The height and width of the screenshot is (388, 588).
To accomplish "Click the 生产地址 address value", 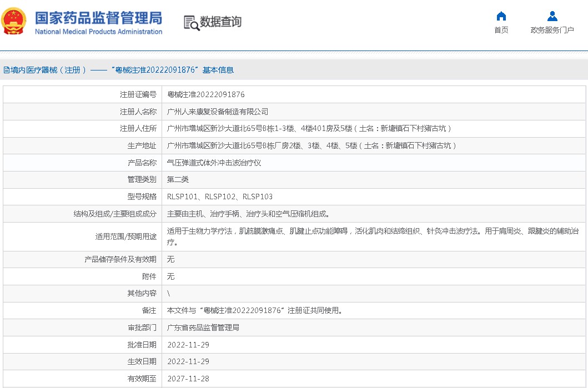I will 311,145.
